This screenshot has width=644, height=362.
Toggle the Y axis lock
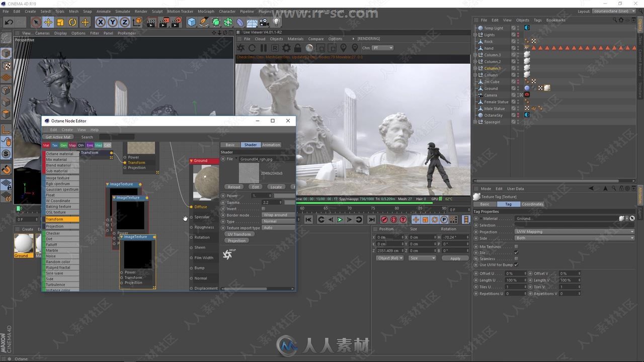(x=113, y=22)
